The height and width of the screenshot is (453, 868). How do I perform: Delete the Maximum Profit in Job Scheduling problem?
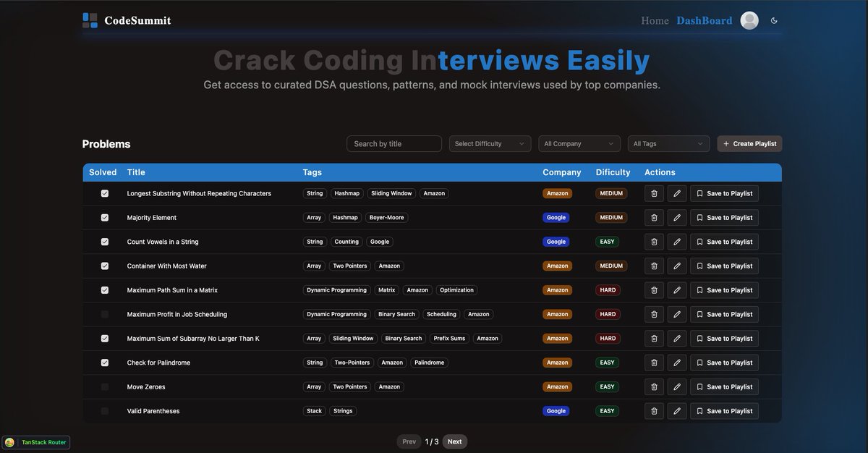click(654, 314)
